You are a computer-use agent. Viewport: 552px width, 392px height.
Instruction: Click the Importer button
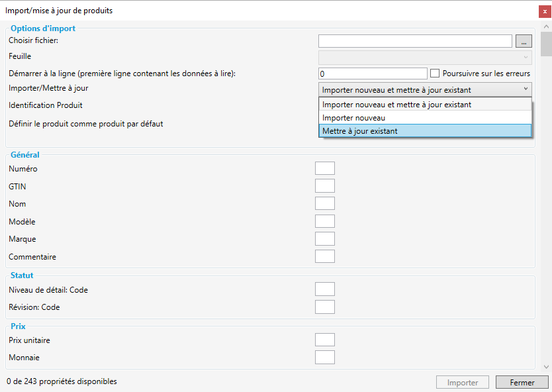462,383
